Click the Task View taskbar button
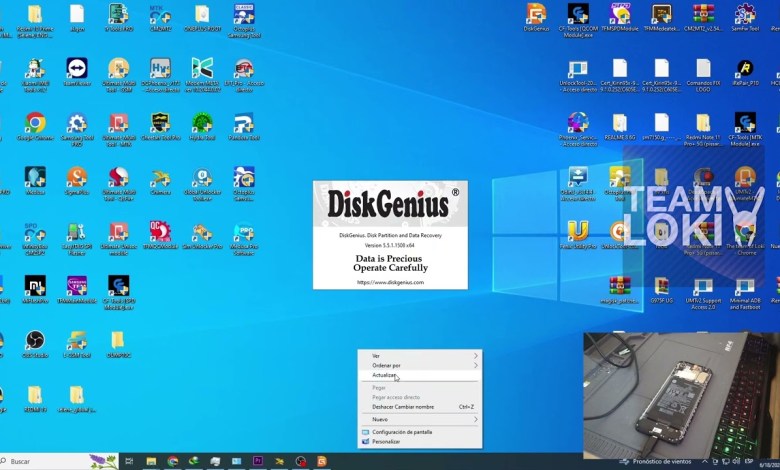780x470 pixels. pyautogui.click(x=129, y=461)
